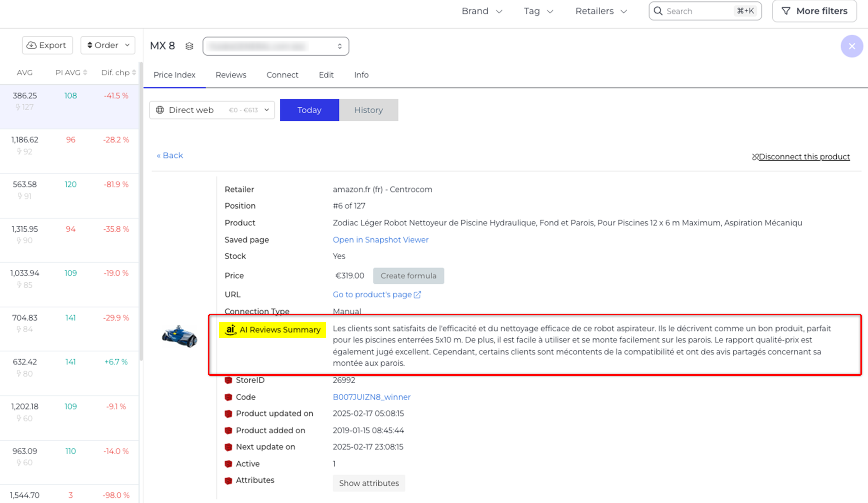Screen dimensions: 868x503
Task: Switch the price view to History
Action: tap(368, 110)
